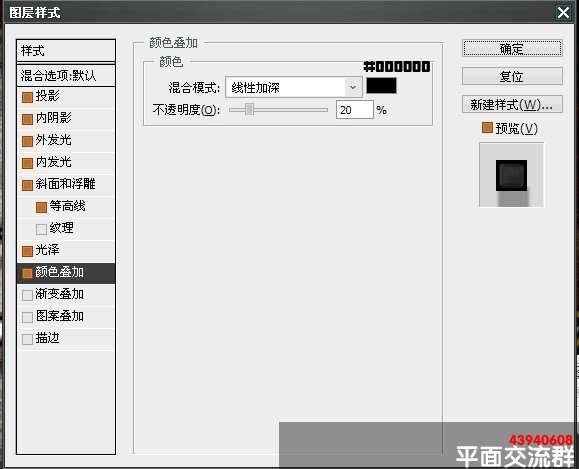Select the 样式 styles entry
Viewport: 579px width, 469px height.
click(x=66, y=51)
